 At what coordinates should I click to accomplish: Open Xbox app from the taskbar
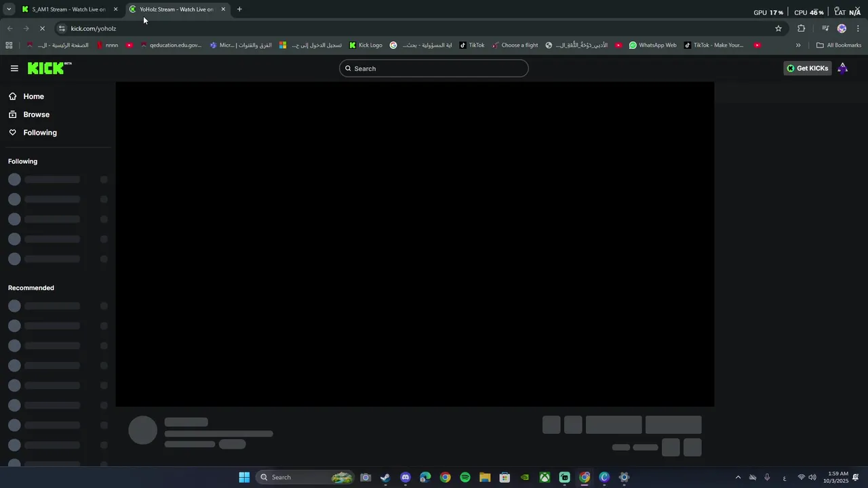(x=545, y=477)
